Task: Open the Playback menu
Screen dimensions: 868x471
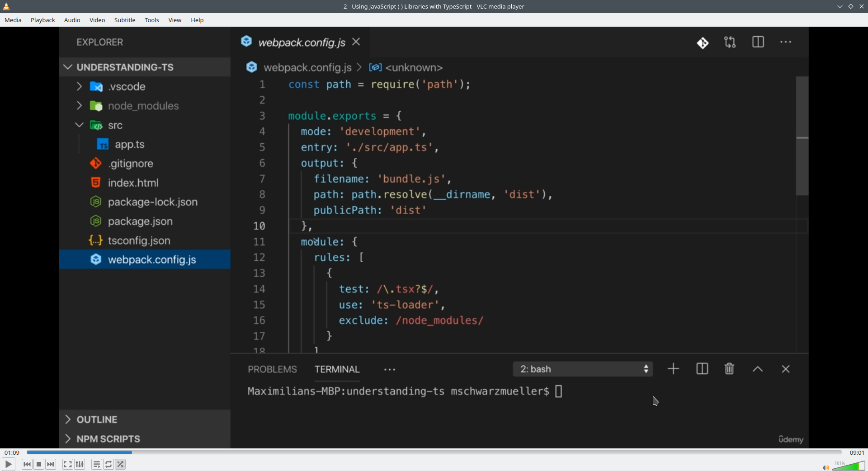Action: click(x=43, y=20)
